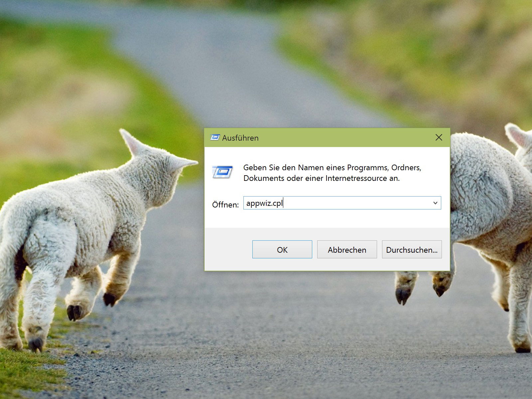532x399 pixels.
Task: Click the 'Öffnen:' label
Action: pyautogui.click(x=225, y=204)
